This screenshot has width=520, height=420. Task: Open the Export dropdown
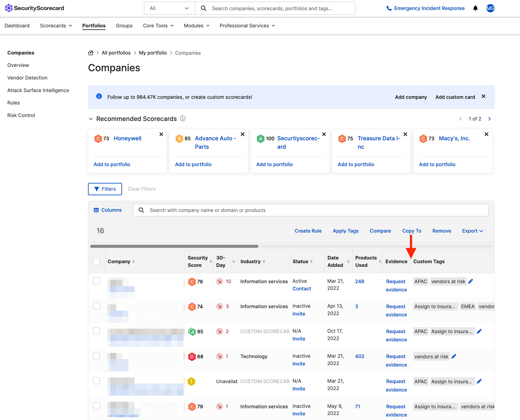coord(472,231)
